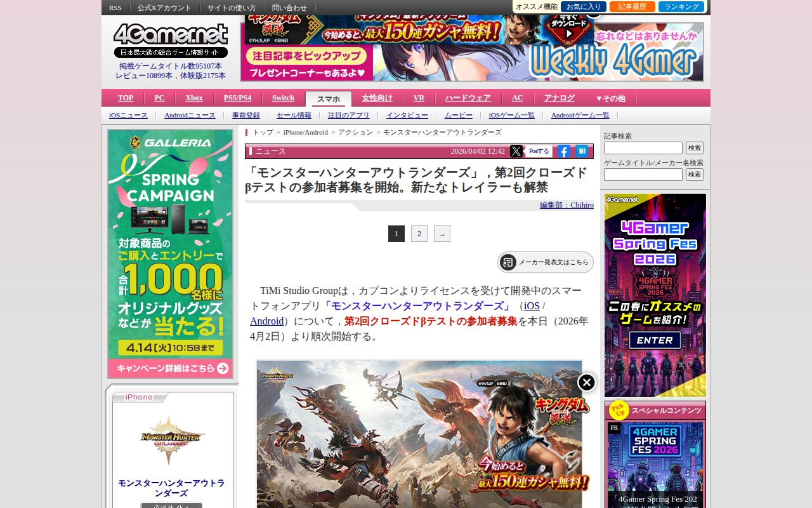The height and width of the screenshot is (508, 812).
Task: Open the Xbox navigation tab
Action: click(194, 98)
